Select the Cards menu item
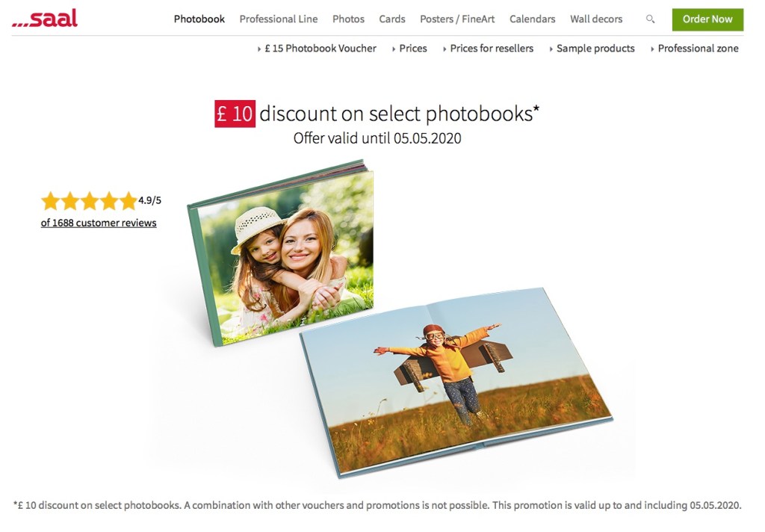 pos(391,19)
